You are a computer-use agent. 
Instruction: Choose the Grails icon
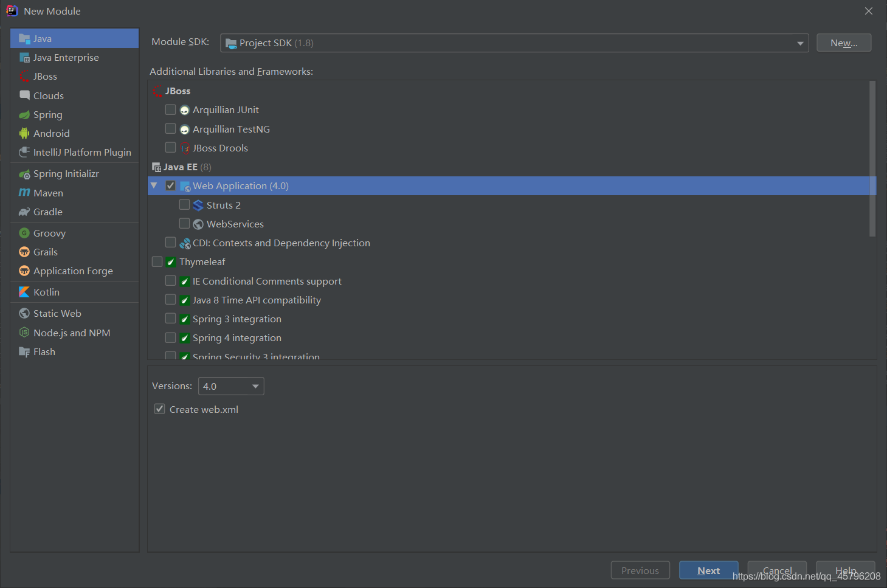24,252
